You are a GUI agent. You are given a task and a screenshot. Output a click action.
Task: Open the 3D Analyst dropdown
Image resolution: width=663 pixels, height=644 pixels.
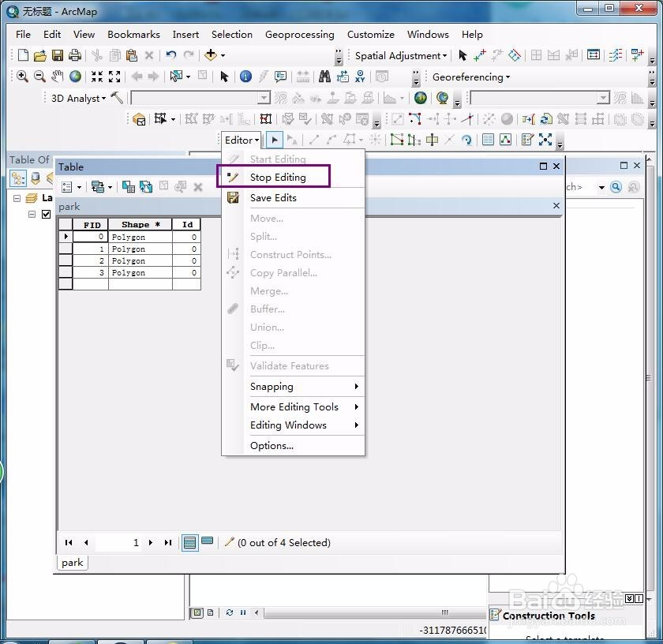click(78, 98)
